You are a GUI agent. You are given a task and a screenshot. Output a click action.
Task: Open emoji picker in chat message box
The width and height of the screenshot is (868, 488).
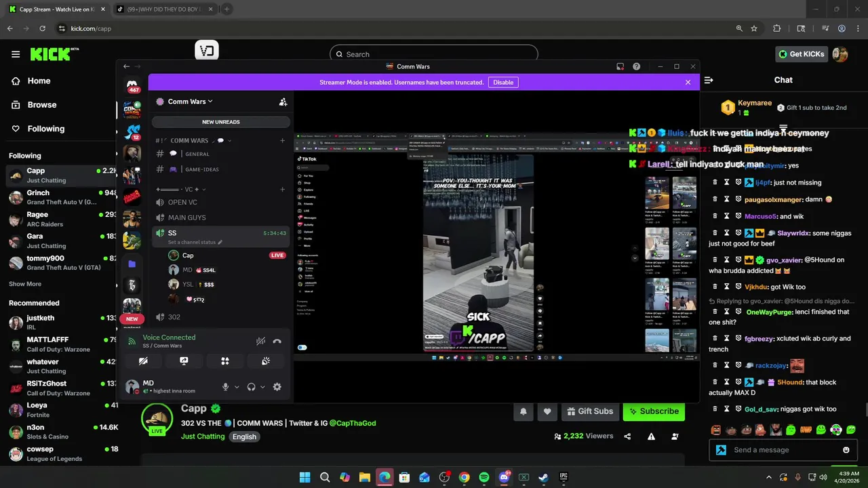point(846,450)
